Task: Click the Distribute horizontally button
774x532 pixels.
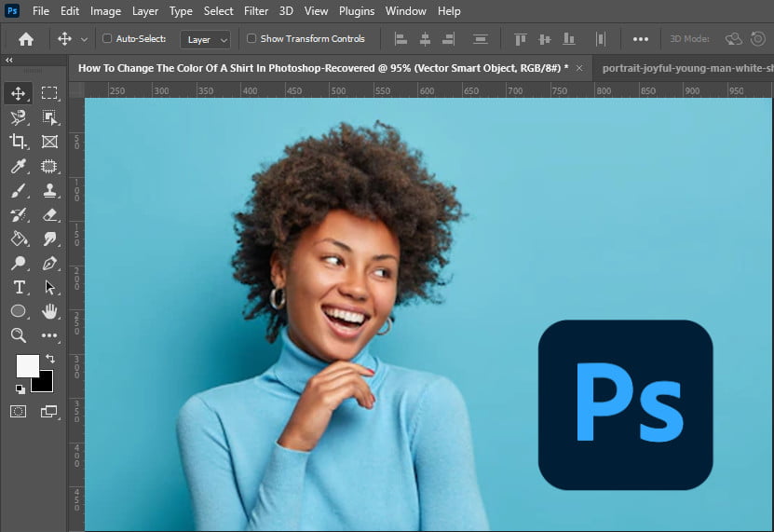Action: tap(601, 39)
